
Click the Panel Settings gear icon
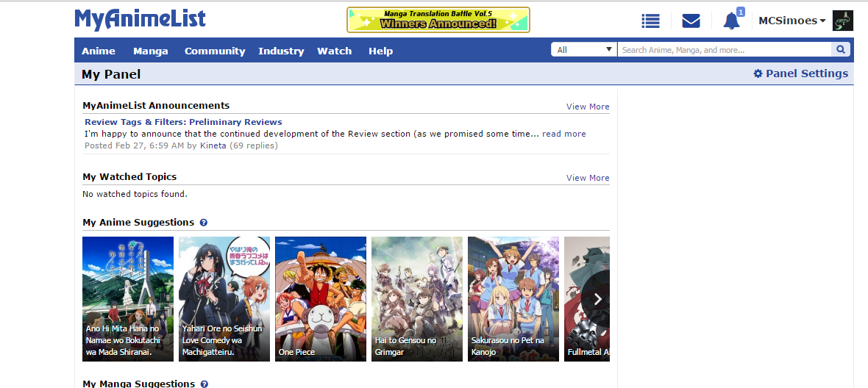pyautogui.click(x=758, y=73)
